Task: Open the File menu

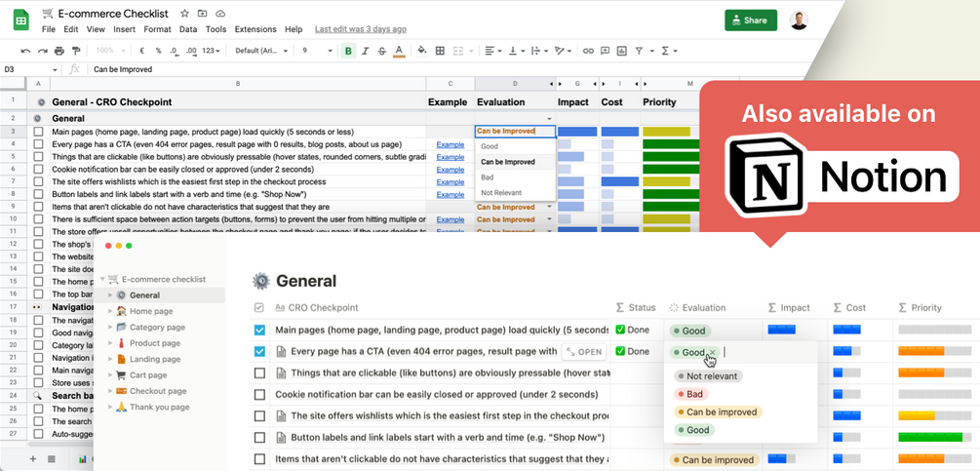Action: (x=48, y=29)
